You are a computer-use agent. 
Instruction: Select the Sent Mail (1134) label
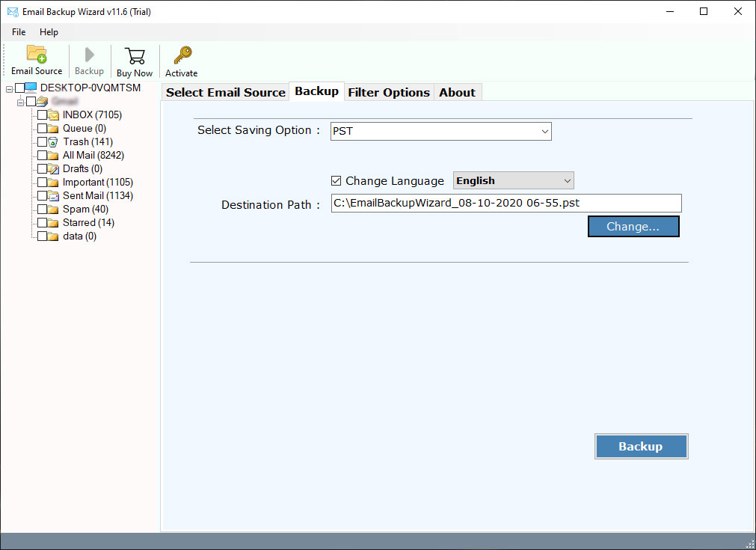[98, 196]
